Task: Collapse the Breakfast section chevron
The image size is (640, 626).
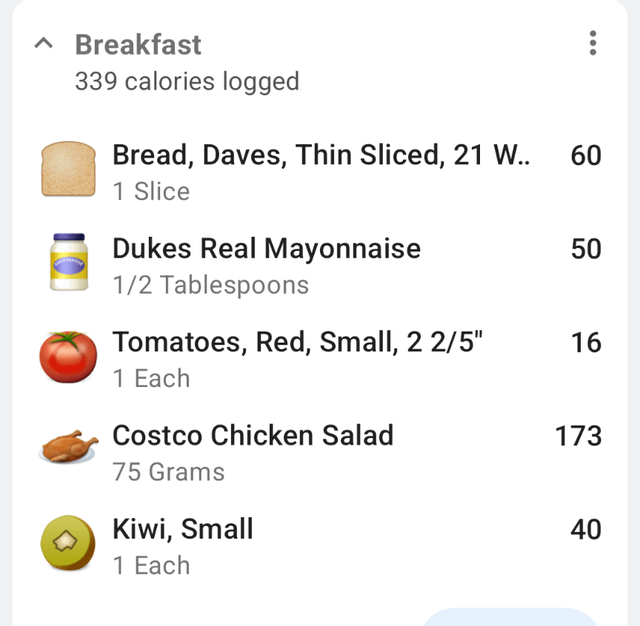Action: 43,44
